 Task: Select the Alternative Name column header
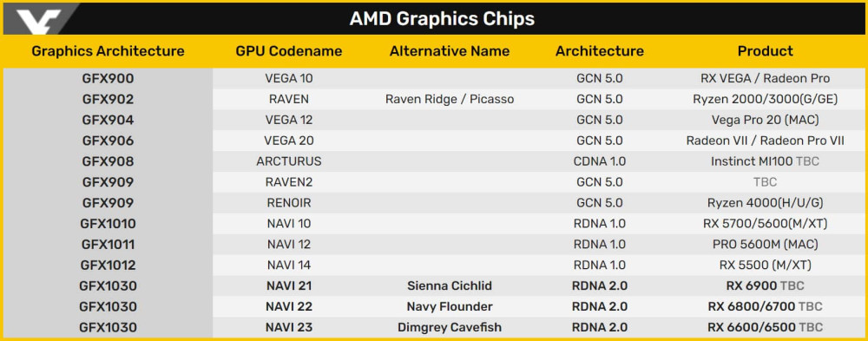point(450,51)
